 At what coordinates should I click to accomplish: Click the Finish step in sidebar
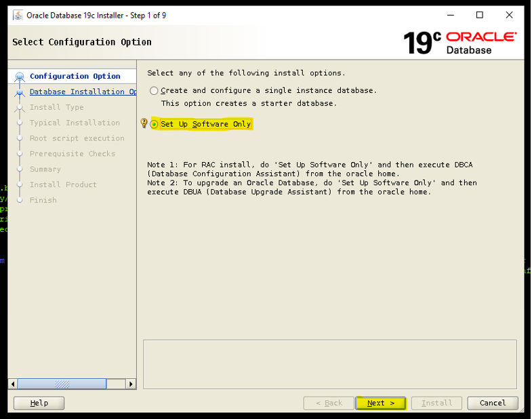(43, 200)
